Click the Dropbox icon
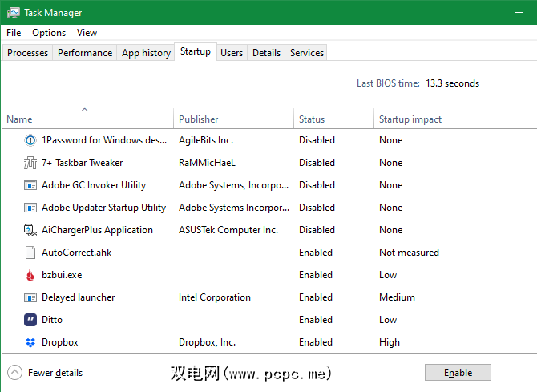This screenshot has width=537, height=392. pos(30,342)
